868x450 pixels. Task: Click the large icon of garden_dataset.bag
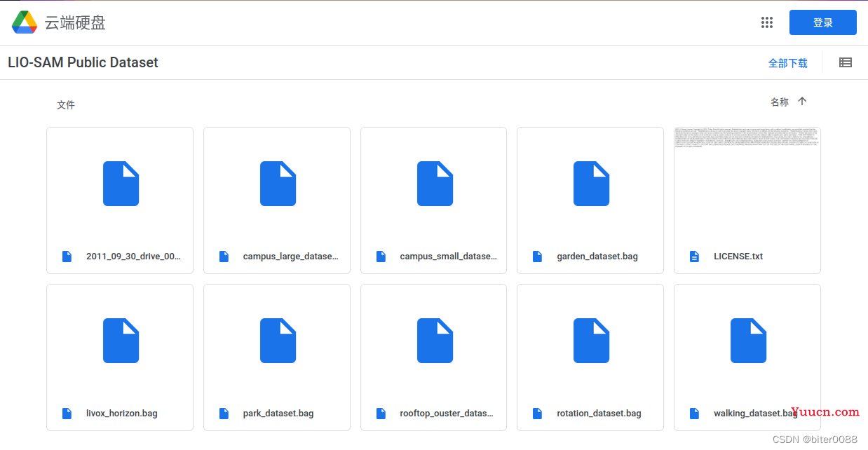tap(591, 184)
